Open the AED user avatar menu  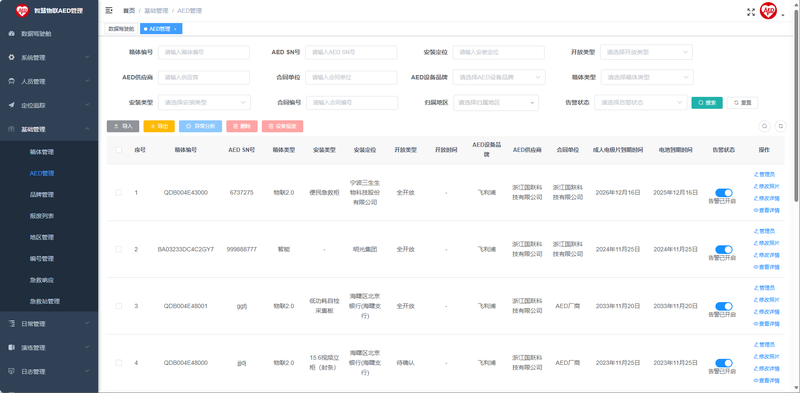pos(768,11)
